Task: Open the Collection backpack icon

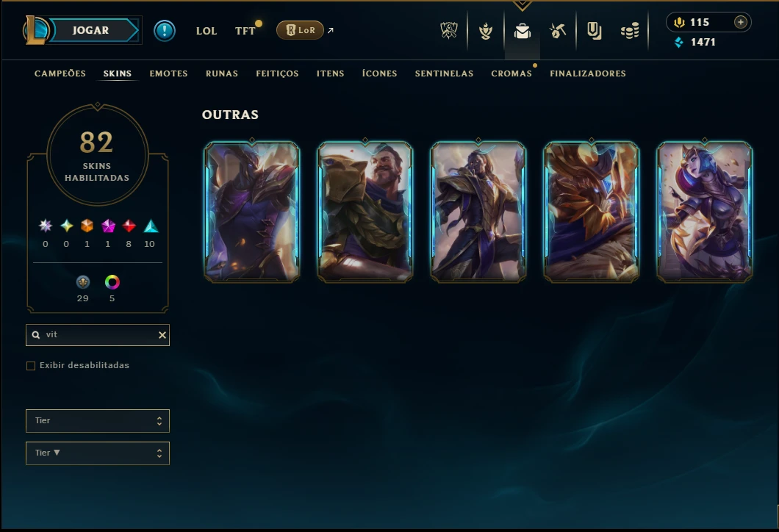Action: (522, 32)
